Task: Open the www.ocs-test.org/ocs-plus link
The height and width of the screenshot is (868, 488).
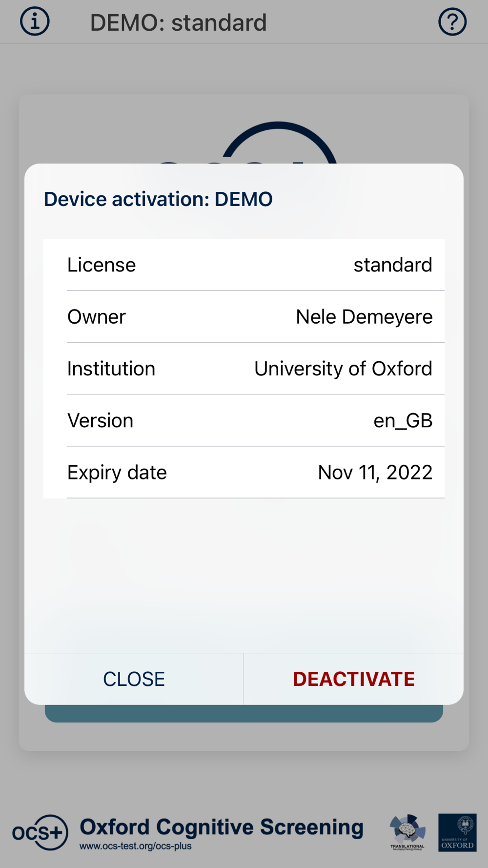Action: (136, 846)
